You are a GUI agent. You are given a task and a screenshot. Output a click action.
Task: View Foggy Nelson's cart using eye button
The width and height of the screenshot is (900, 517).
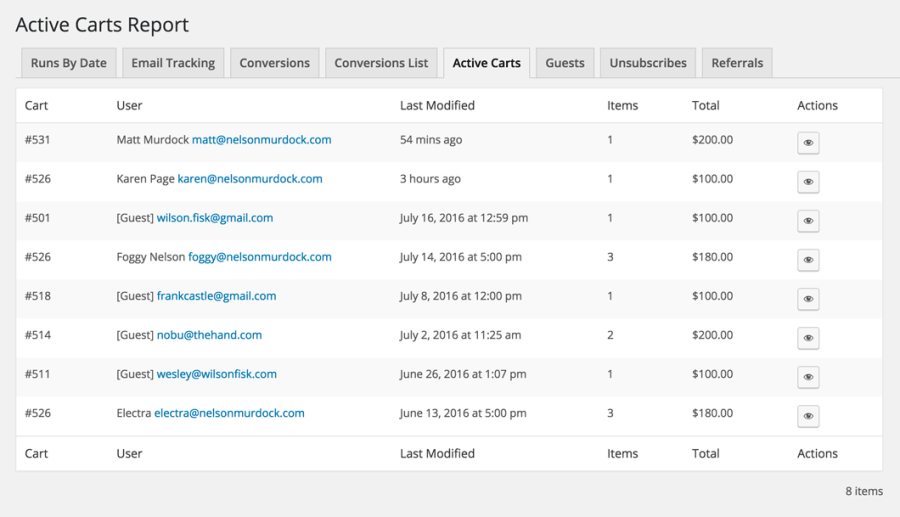[x=808, y=260]
